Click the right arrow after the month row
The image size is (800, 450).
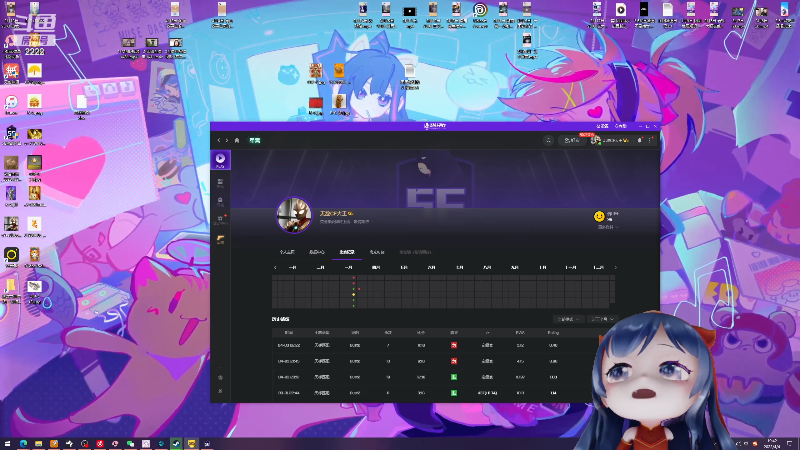(x=615, y=267)
